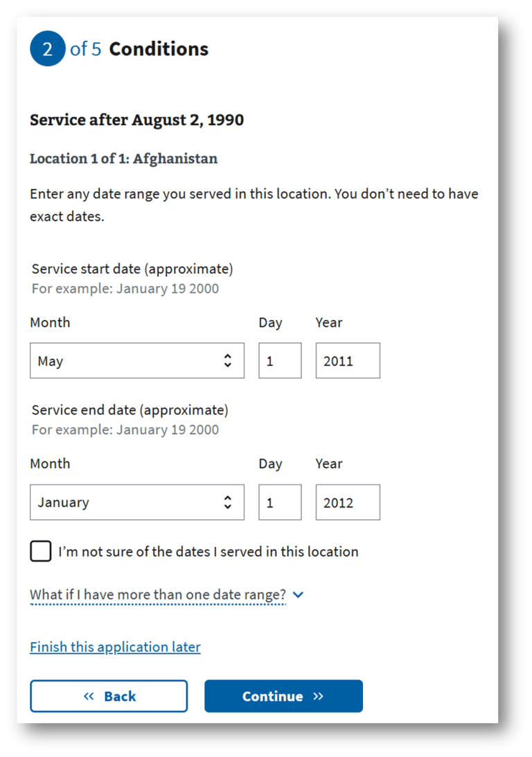Image resolution: width=532 pixels, height=757 pixels.
Task: Open the service start date Month dropdown
Action: pos(136,360)
